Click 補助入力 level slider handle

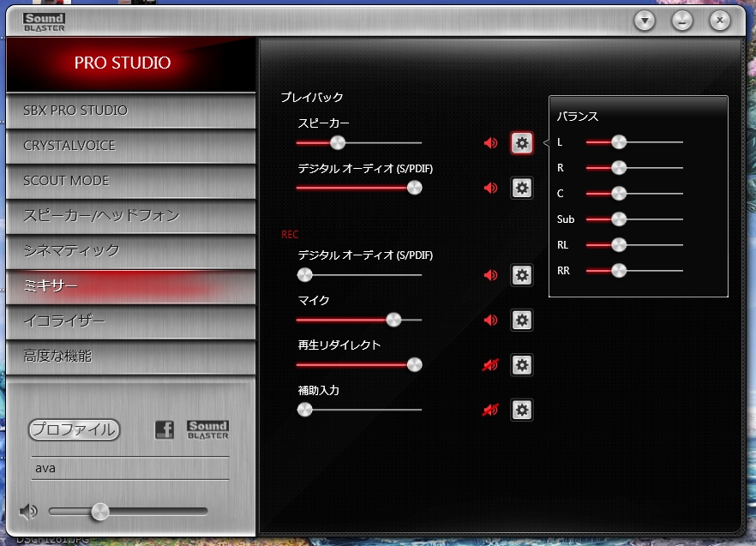(x=305, y=410)
